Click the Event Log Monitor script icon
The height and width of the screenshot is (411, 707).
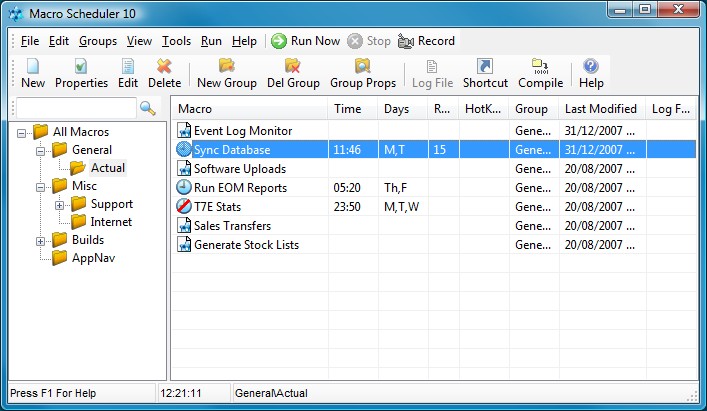[184, 130]
